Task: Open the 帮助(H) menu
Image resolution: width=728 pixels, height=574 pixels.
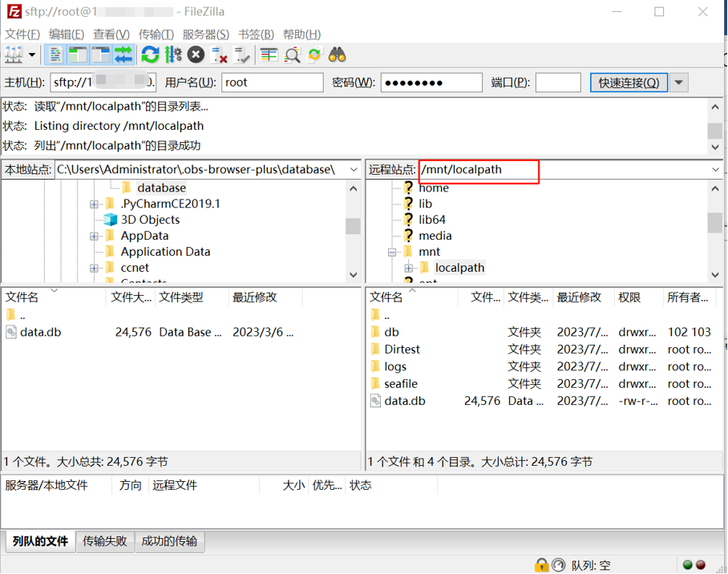Action: tap(301, 34)
